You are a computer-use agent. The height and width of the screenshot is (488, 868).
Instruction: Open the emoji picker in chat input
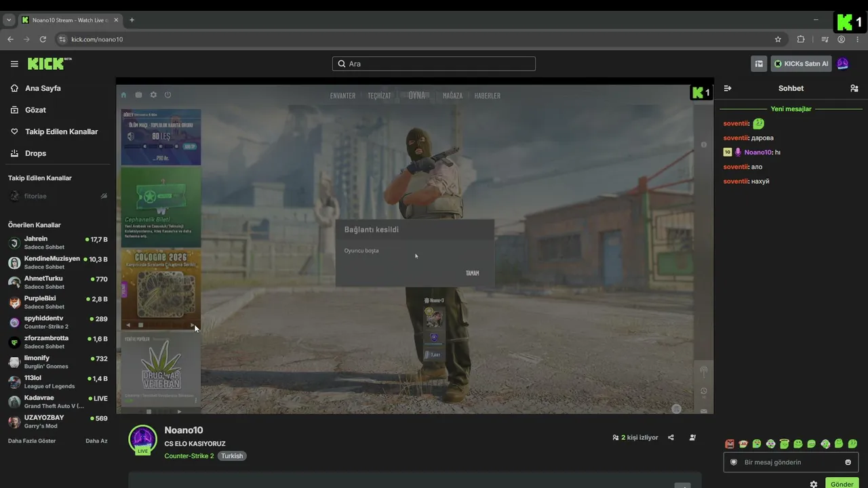tap(848, 462)
